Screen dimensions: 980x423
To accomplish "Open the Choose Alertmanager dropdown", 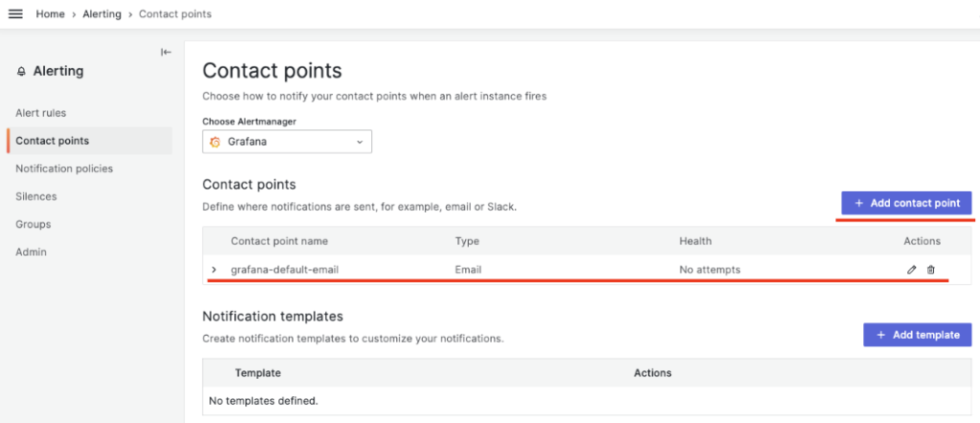I will (x=287, y=142).
